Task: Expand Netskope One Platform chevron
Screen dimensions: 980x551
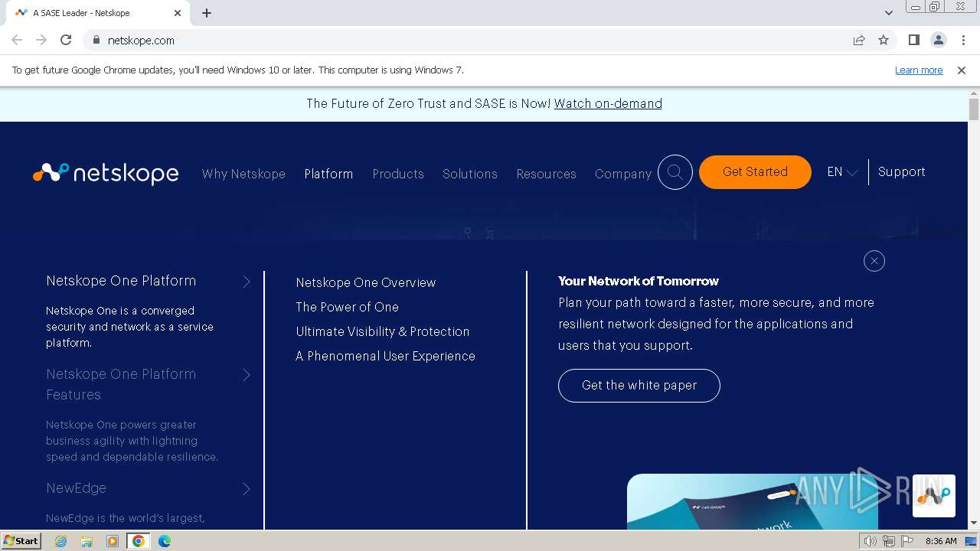Action: pos(247,282)
